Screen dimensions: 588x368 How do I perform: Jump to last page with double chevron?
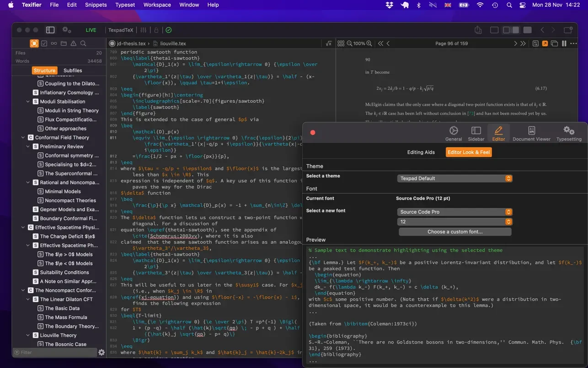point(524,43)
